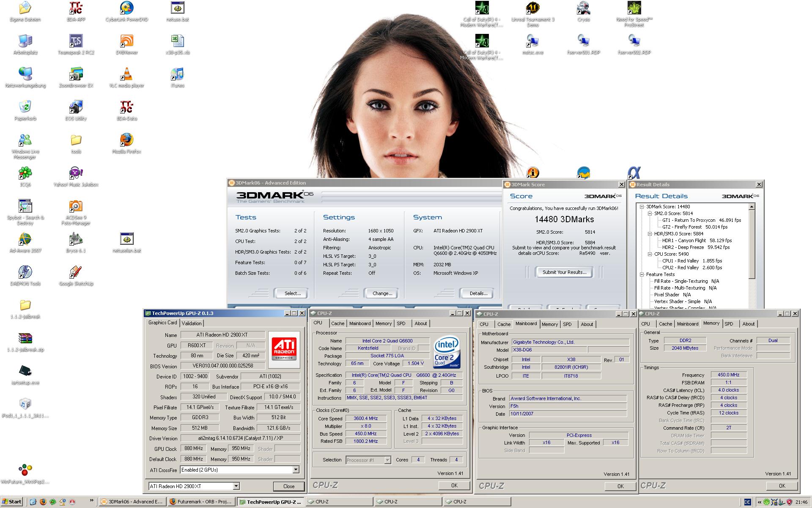Open the ATI CrossFire dropdown in GPU-Z
This screenshot has width=812, height=508.
pyautogui.click(x=296, y=469)
